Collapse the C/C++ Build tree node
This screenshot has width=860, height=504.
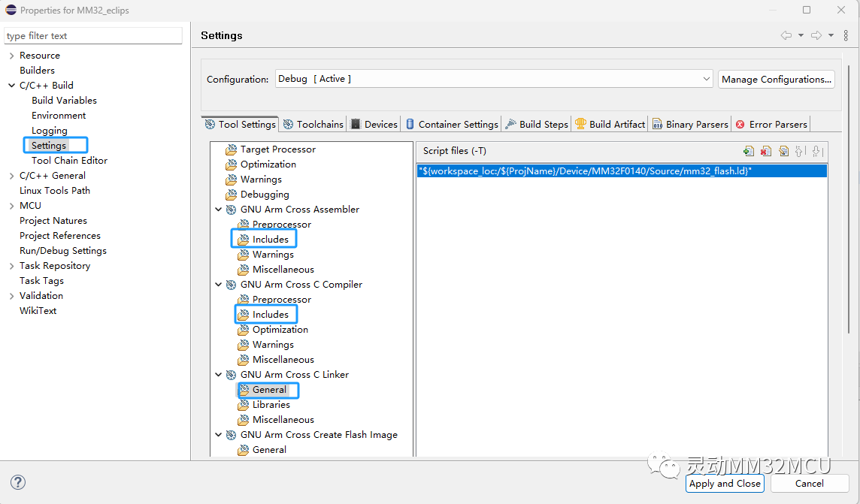coord(11,86)
